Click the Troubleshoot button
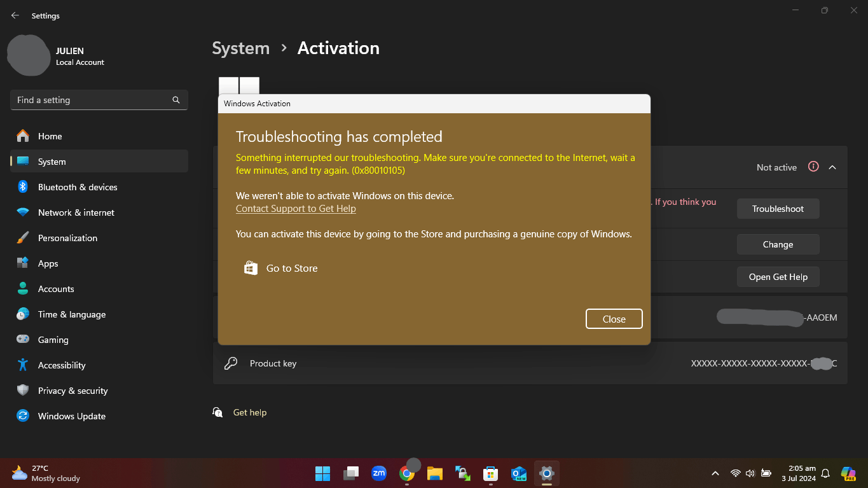Screen dimensions: 868x488 pos(778,209)
